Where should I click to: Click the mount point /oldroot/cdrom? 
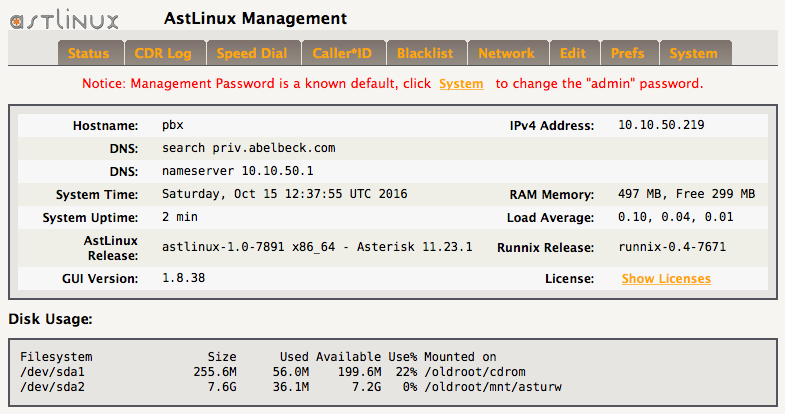pos(475,372)
